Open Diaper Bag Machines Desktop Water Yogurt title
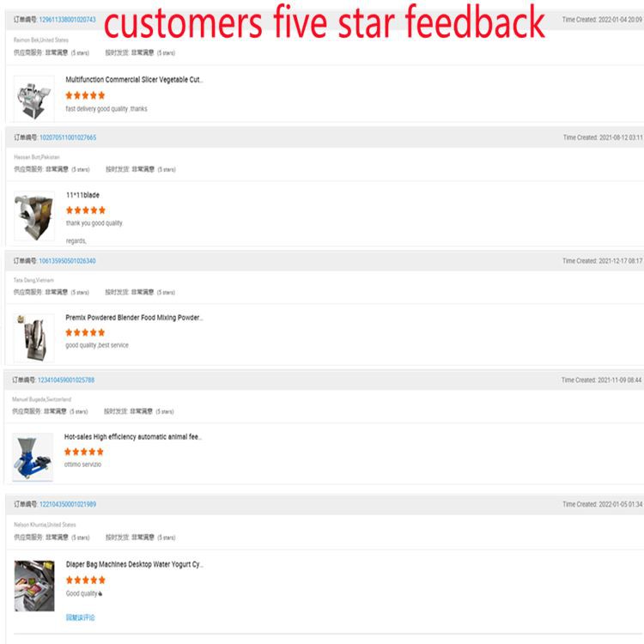The image size is (644, 644). [135, 565]
